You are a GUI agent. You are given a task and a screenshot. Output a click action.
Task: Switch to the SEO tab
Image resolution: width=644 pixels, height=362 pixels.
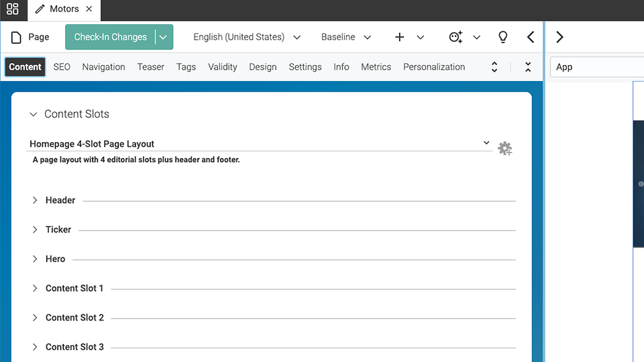click(62, 67)
